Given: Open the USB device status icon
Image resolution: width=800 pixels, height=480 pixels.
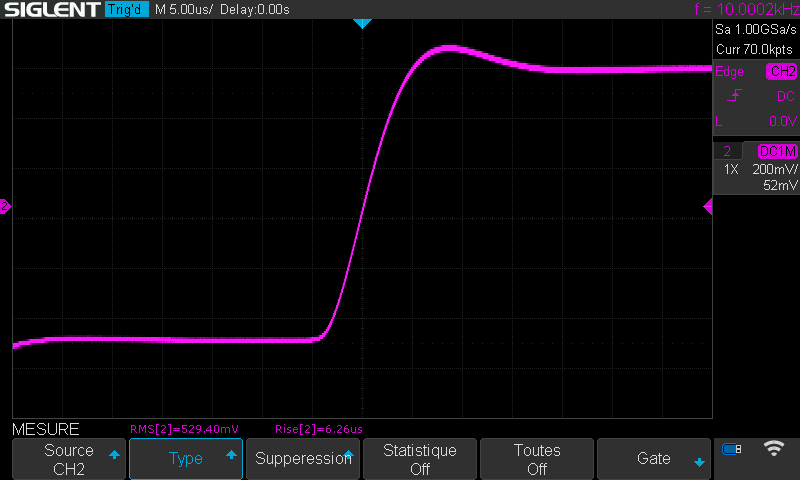Looking at the screenshot, I should 732,449.
